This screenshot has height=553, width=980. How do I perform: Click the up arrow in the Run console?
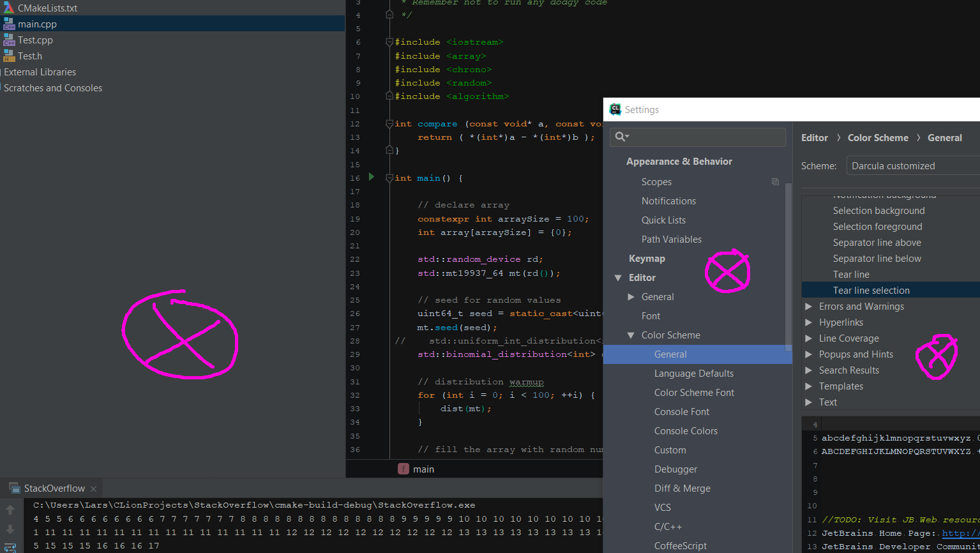pos(10,510)
